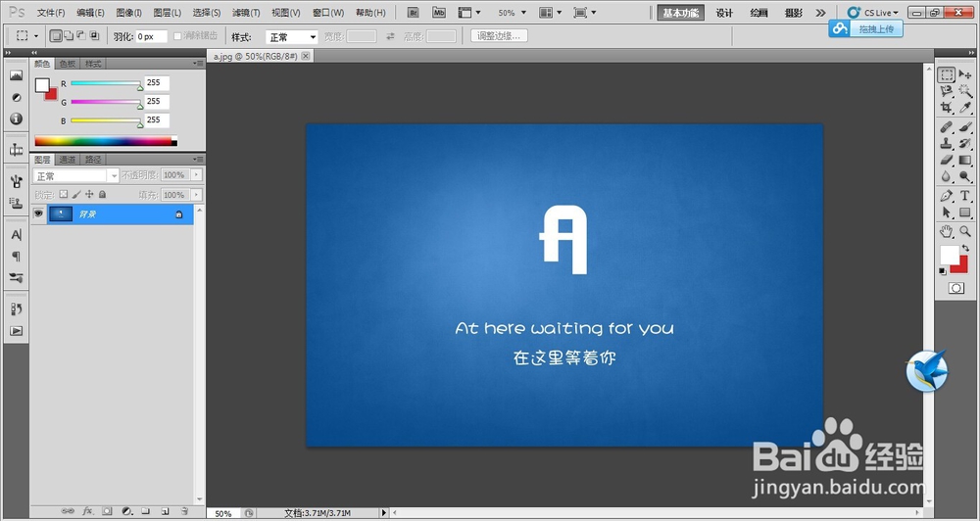Select the Clone Stamp tool

(x=947, y=144)
